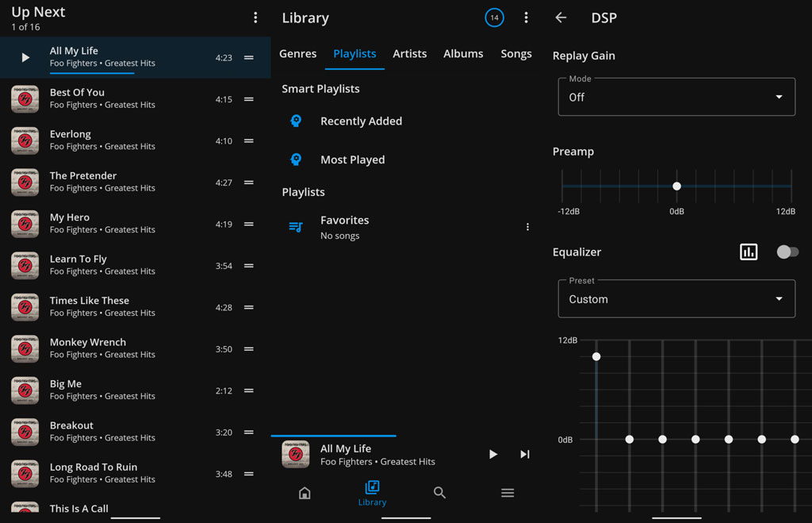Select the song title "The Pretender"
Image resolution: width=812 pixels, height=523 pixels.
tap(82, 175)
